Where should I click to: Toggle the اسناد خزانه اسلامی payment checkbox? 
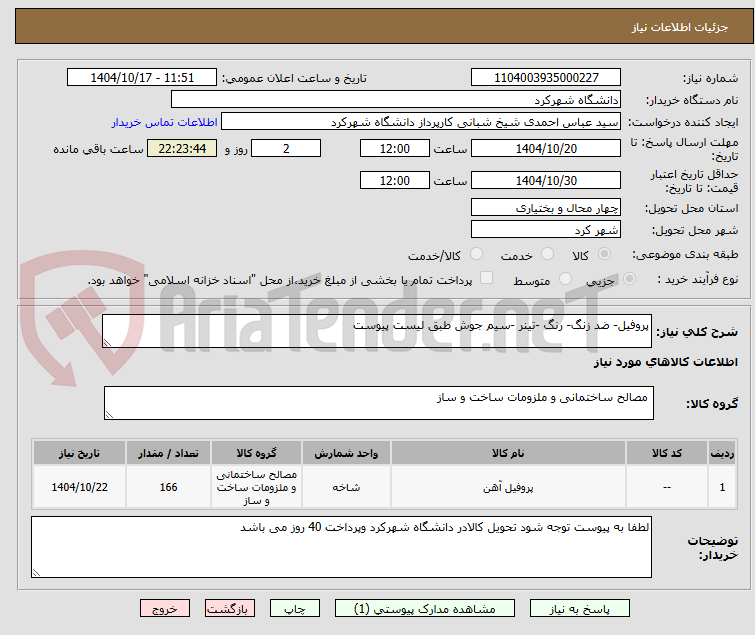487,278
